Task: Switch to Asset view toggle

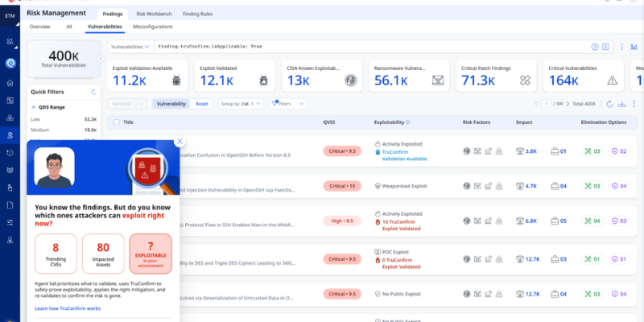Action: 201,104
